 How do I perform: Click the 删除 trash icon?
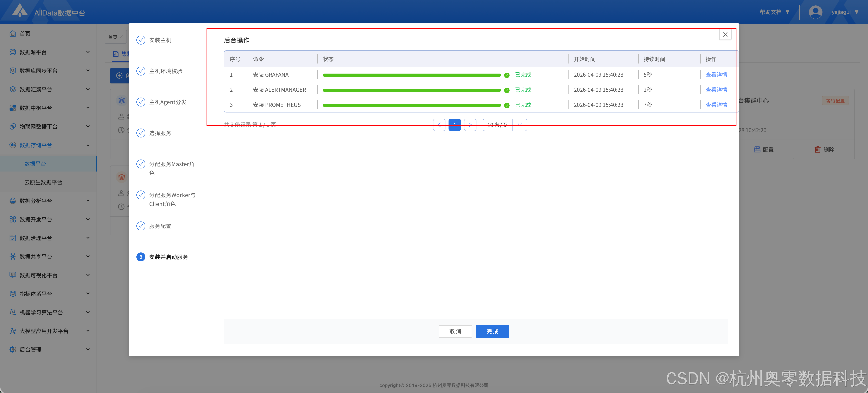pyautogui.click(x=817, y=149)
